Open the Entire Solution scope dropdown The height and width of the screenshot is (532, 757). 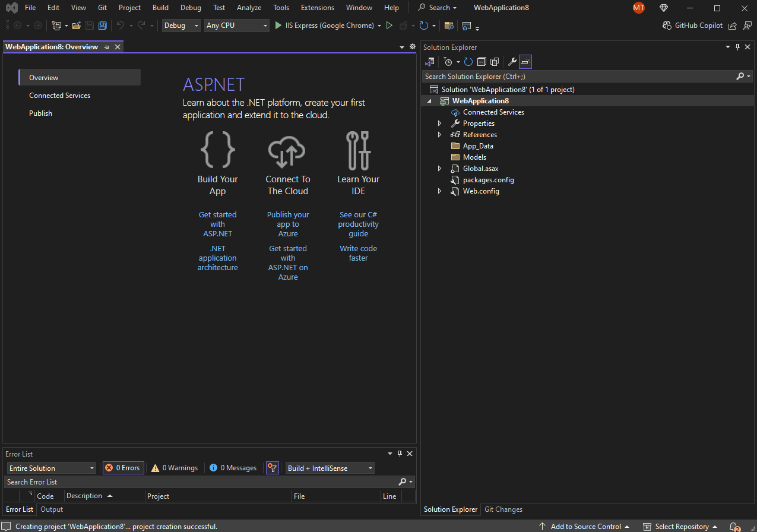tap(51, 468)
